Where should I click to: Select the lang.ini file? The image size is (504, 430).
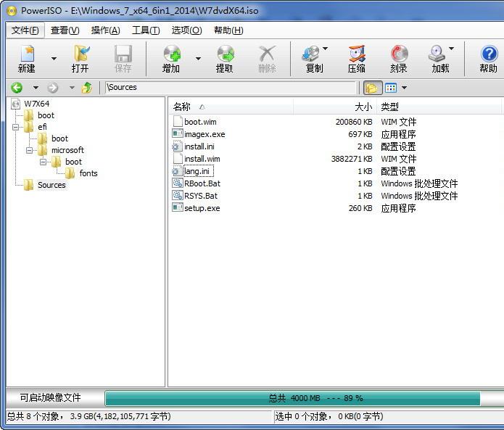[197, 171]
